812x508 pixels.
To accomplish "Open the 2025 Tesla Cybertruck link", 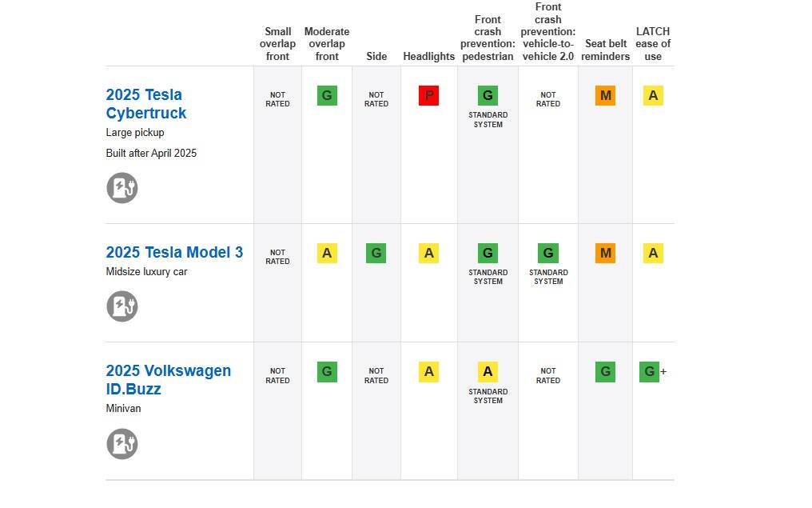I will [x=146, y=104].
